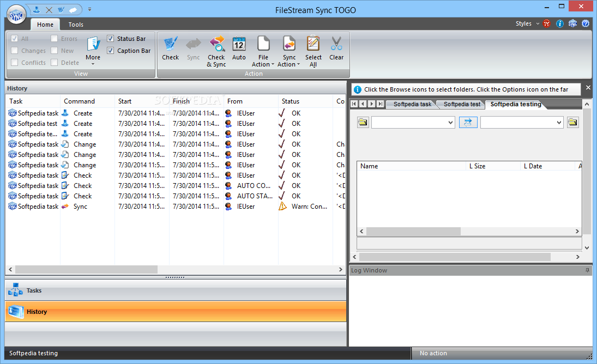Browse right folder with folder icon
Image resolution: width=597 pixels, height=364 pixels.
572,123
